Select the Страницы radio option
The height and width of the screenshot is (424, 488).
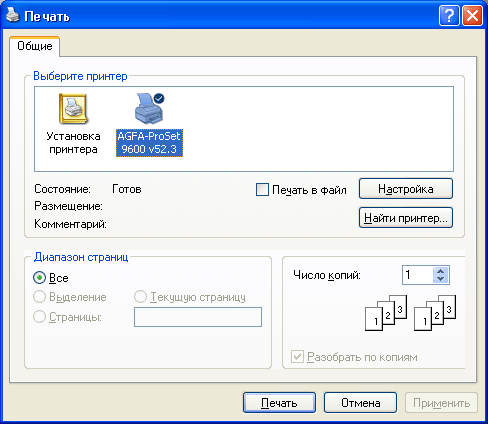[x=39, y=317]
